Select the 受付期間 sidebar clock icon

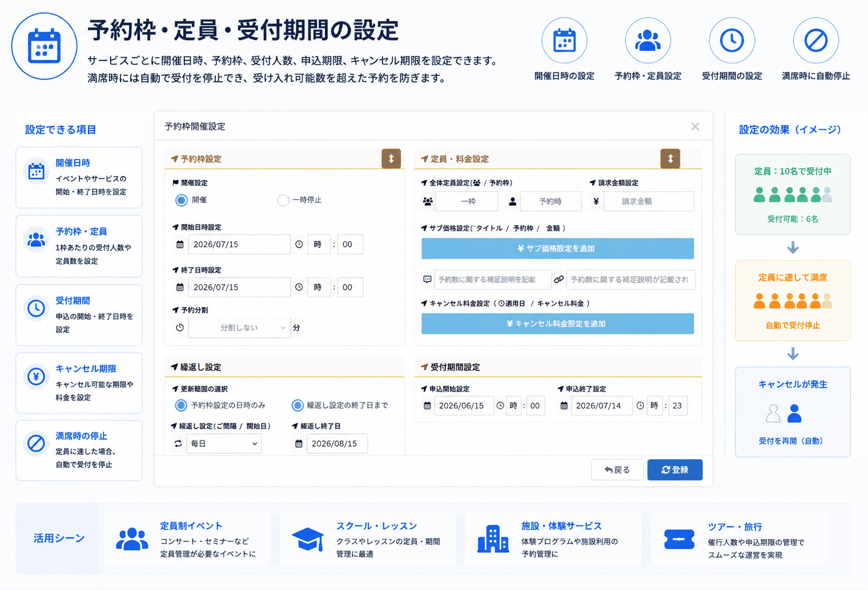tap(37, 308)
